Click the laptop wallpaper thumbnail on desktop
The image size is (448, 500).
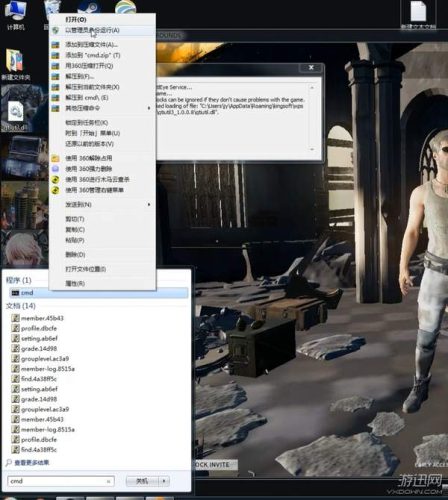[25, 157]
